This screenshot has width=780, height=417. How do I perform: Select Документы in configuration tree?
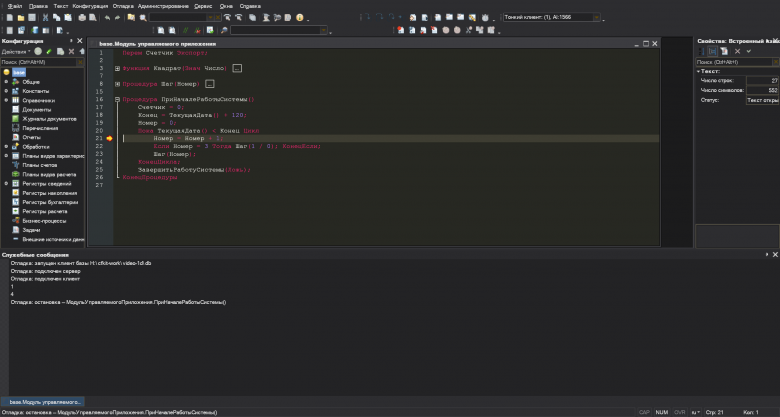click(36, 109)
